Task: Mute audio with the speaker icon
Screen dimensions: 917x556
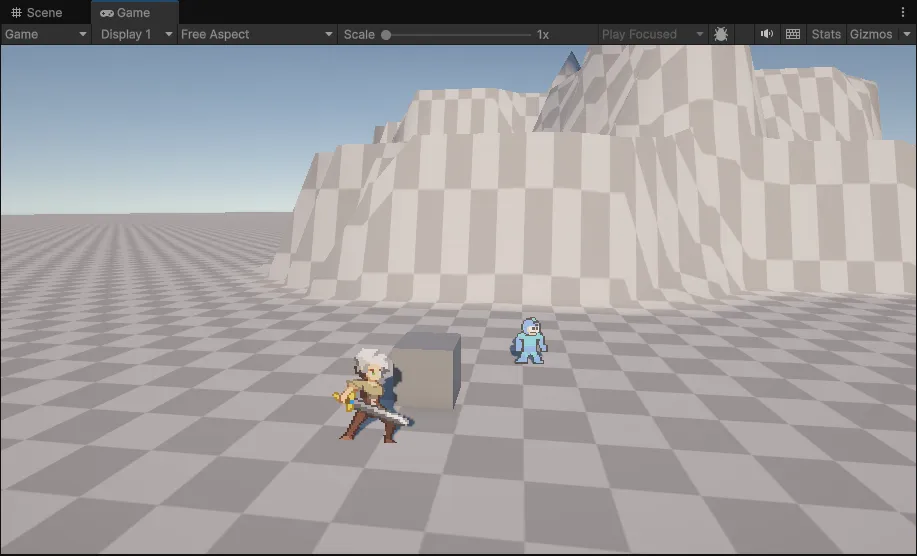Action: (766, 34)
